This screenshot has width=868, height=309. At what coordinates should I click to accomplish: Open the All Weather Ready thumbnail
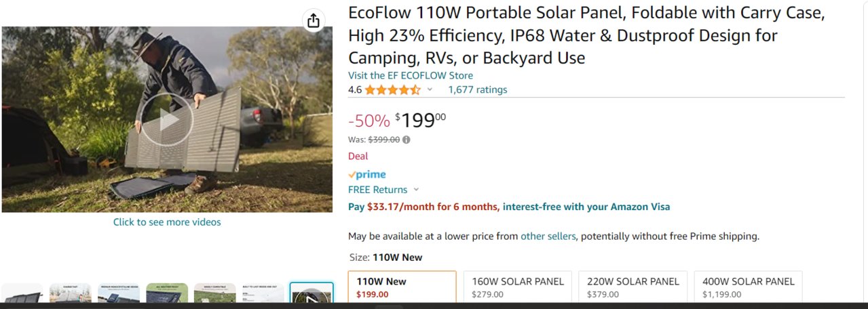point(167,293)
